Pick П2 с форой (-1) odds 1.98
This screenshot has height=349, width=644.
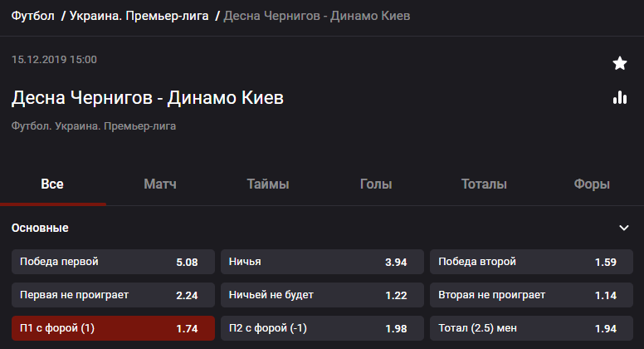322,328
